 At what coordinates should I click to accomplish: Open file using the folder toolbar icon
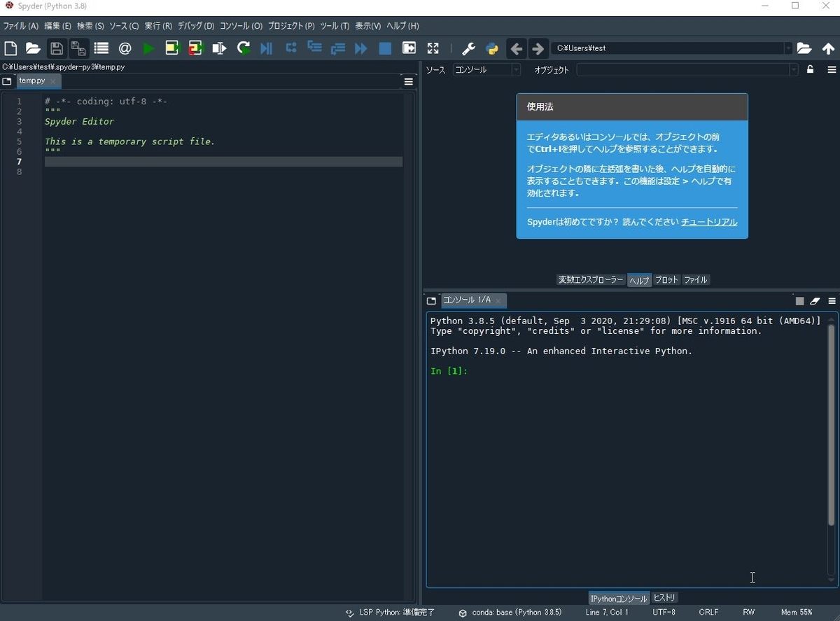pos(33,48)
